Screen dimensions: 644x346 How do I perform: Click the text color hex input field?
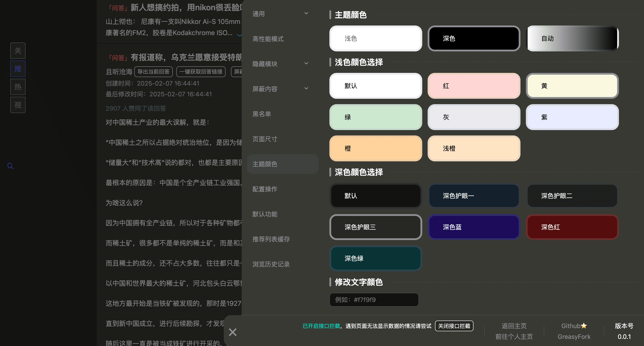[x=374, y=300]
